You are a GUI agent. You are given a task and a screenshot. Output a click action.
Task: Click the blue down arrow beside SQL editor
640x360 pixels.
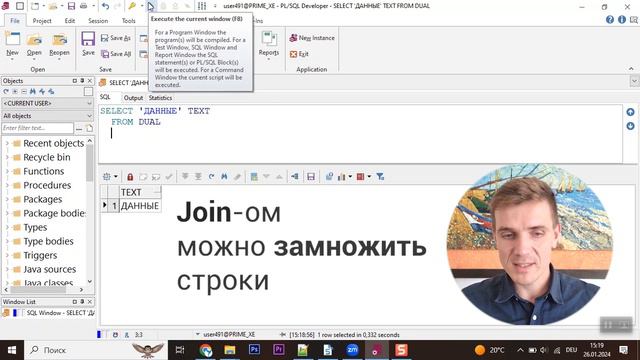click(630, 126)
